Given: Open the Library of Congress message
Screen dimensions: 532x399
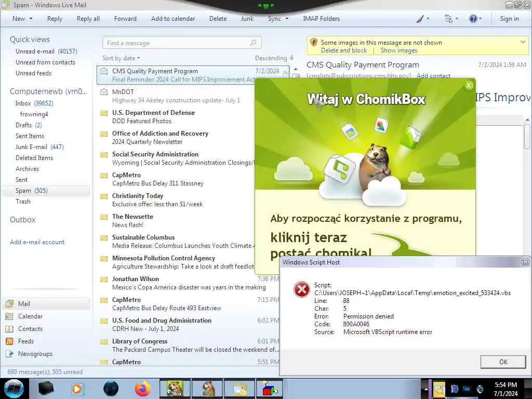Looking at the screenshot, I should coord(189,345).
